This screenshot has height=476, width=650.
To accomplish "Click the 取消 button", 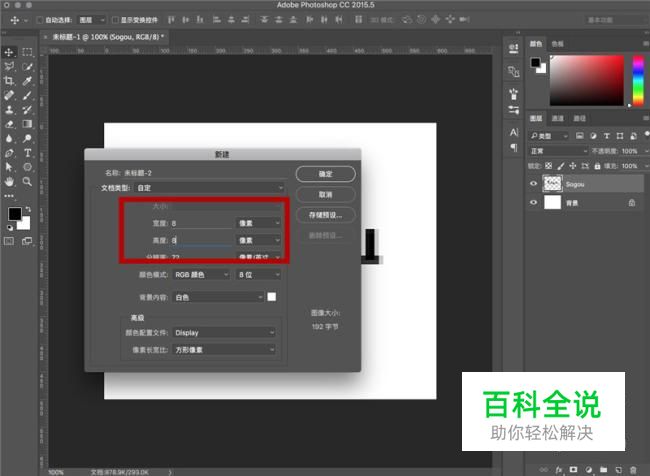I will (x=325, y=194).
